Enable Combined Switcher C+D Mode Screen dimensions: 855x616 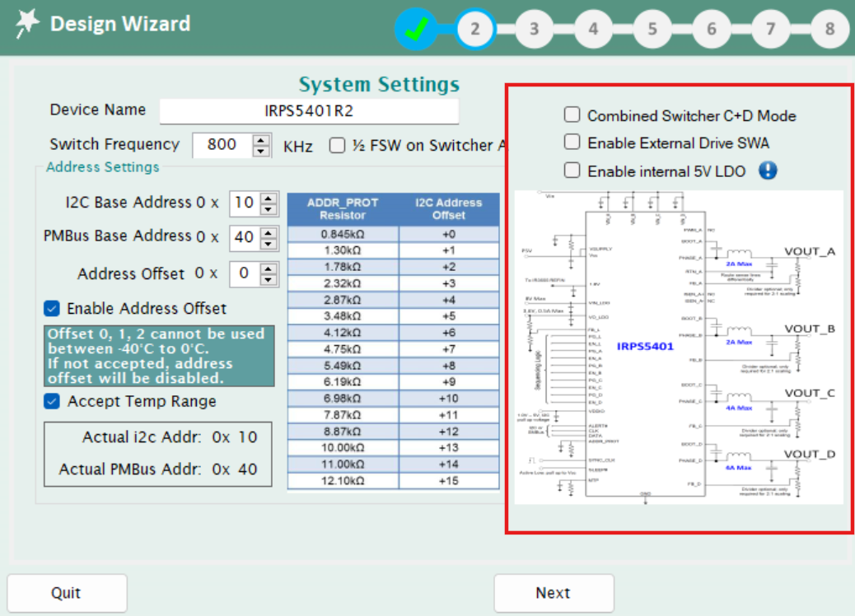tap(572, 115)
